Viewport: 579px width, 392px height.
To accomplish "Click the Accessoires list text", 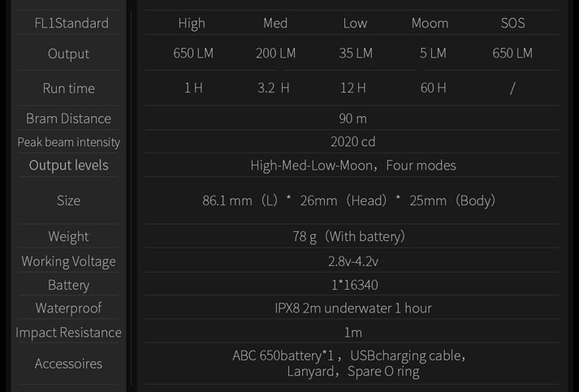I will [x=349, y=364].
